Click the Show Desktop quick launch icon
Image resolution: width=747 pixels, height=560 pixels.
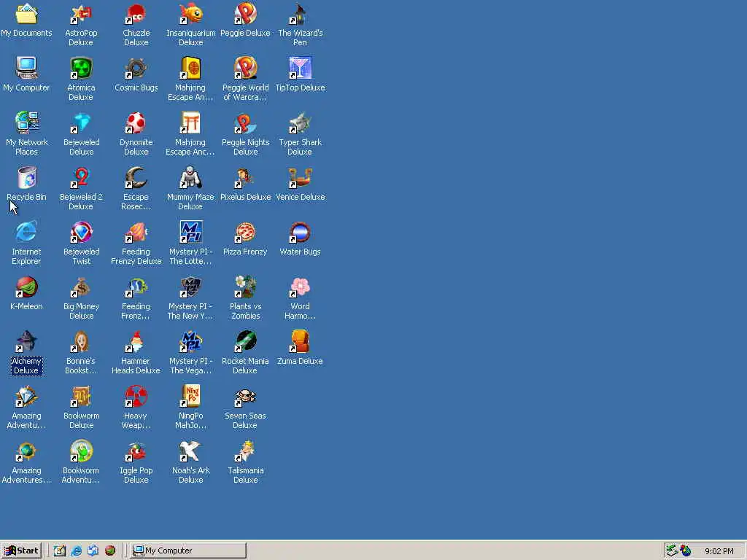[x=60, y=551]
